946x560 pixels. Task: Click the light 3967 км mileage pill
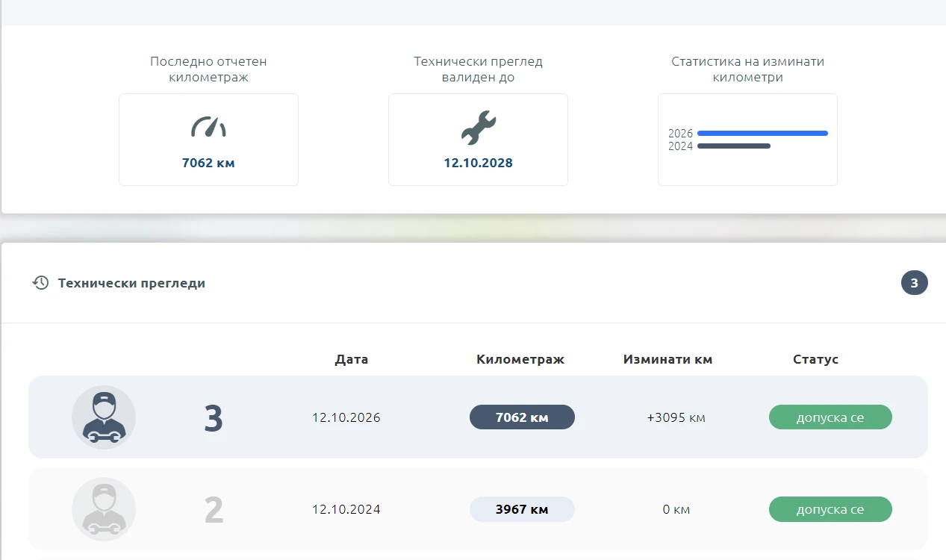522,509
